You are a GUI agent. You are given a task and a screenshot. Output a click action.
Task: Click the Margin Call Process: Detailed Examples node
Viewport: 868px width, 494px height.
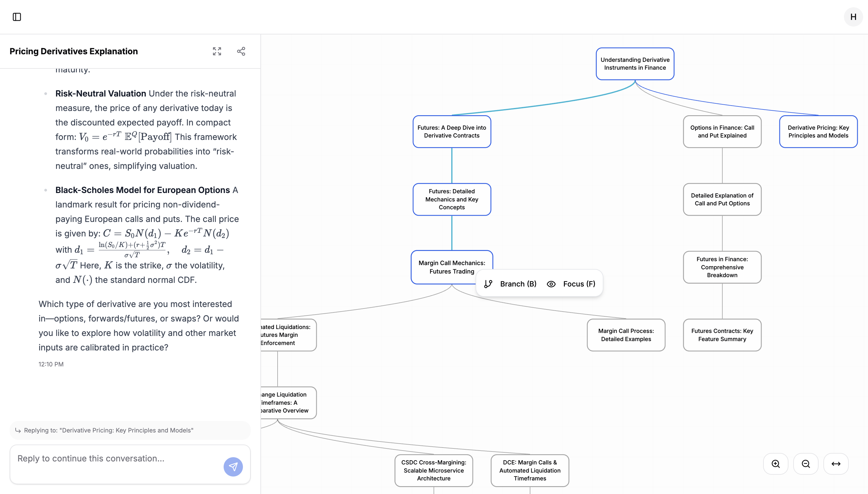(626, 335)
